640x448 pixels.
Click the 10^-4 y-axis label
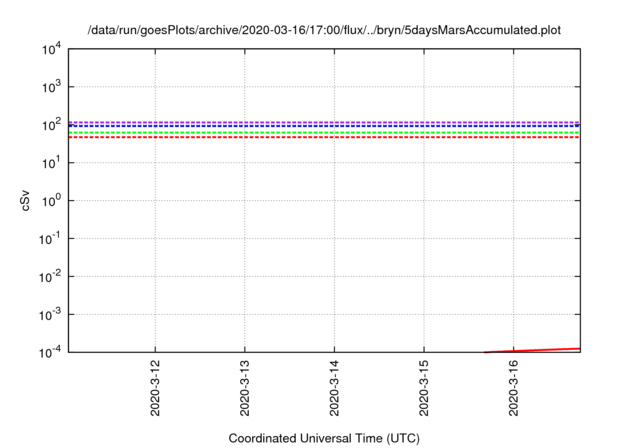(x=50, y=352)
